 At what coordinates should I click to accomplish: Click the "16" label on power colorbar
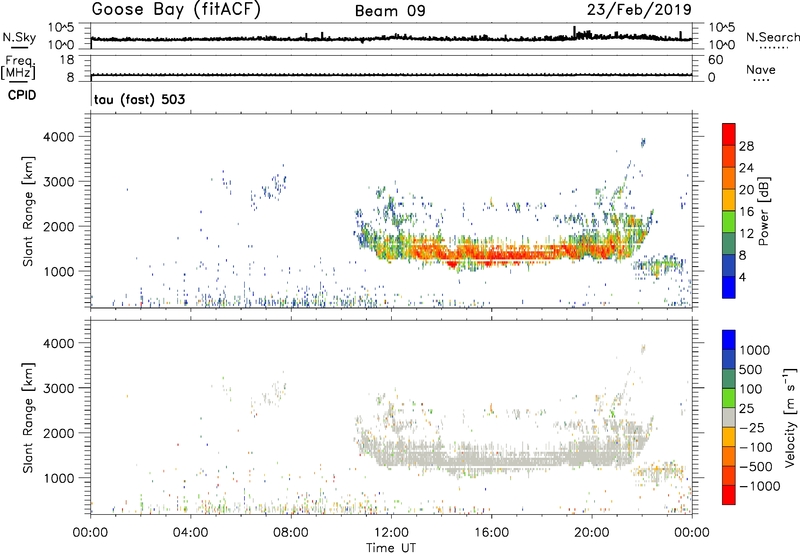746,212
